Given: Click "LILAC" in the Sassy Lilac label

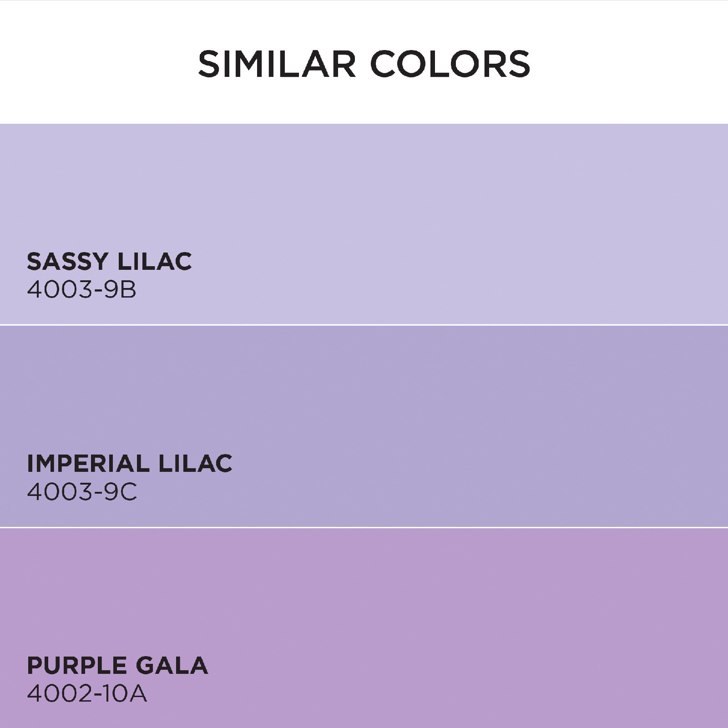Looking at the screenshot, I should 155,262.
